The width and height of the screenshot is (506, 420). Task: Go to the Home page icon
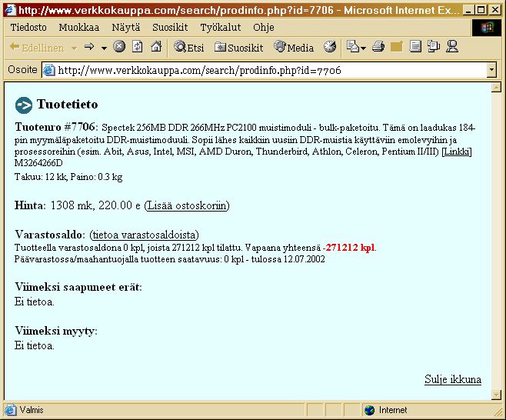point(156,47)
